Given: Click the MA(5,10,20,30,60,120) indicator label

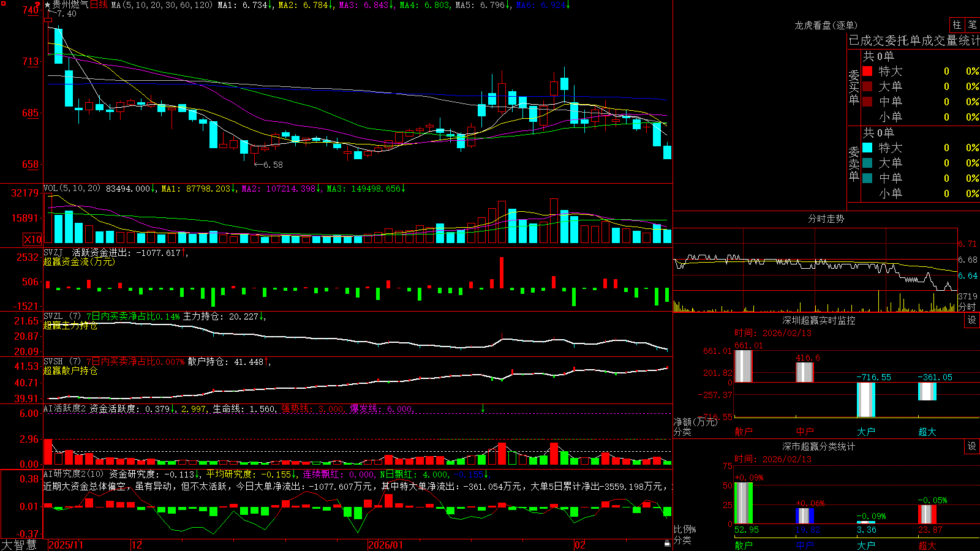Looking at the screenshot, I should (x=162, y=5).
